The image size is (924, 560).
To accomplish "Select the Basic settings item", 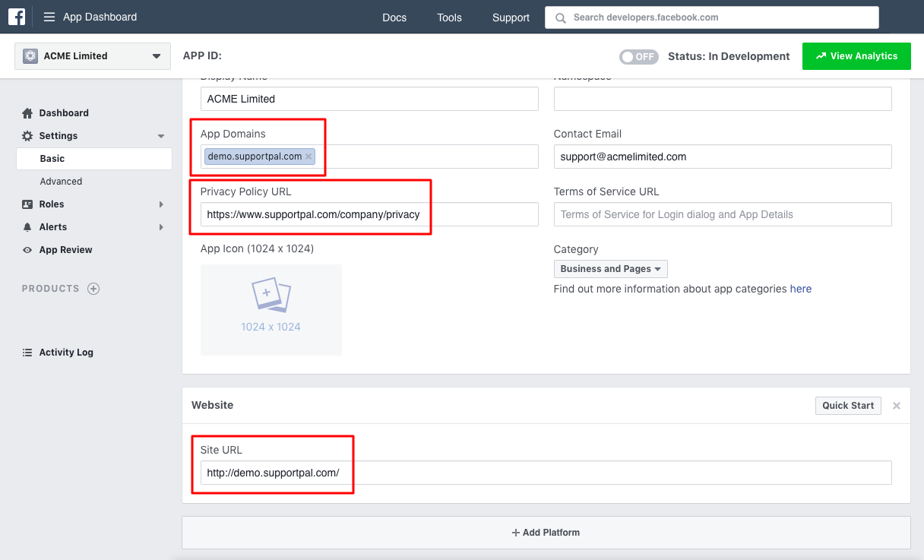I will pyautogui.click(x=94, y=159).
